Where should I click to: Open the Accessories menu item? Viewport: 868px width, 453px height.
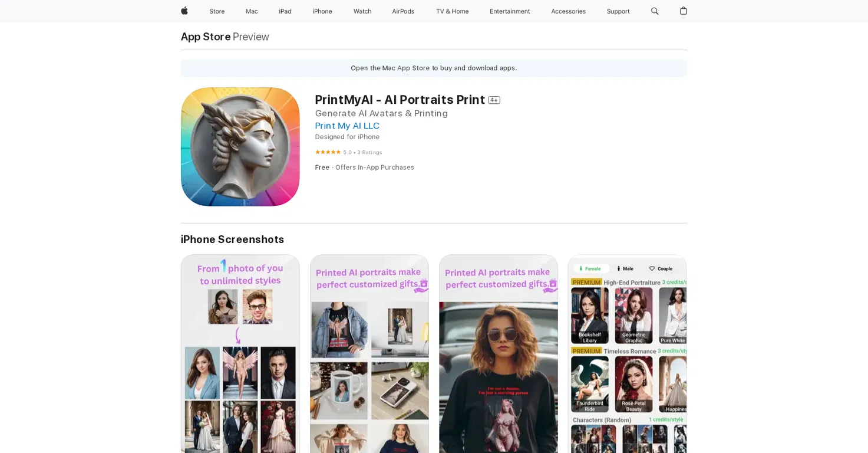coord(568,11)
